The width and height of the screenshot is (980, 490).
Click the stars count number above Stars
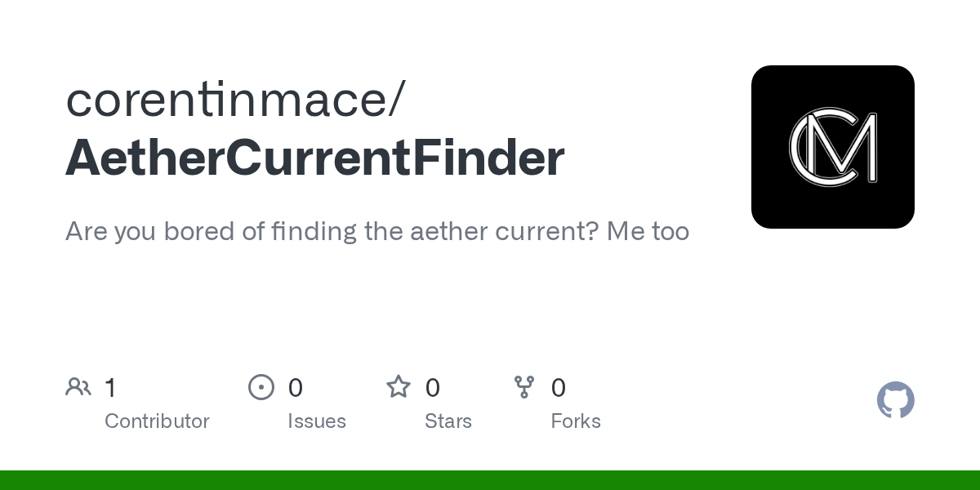[433, 387]
